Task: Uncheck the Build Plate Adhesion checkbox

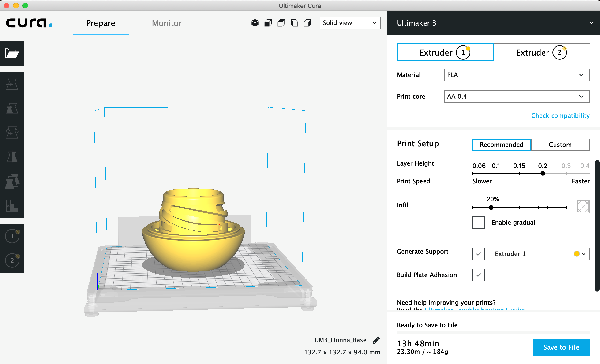Action: (x=479, y=275)
